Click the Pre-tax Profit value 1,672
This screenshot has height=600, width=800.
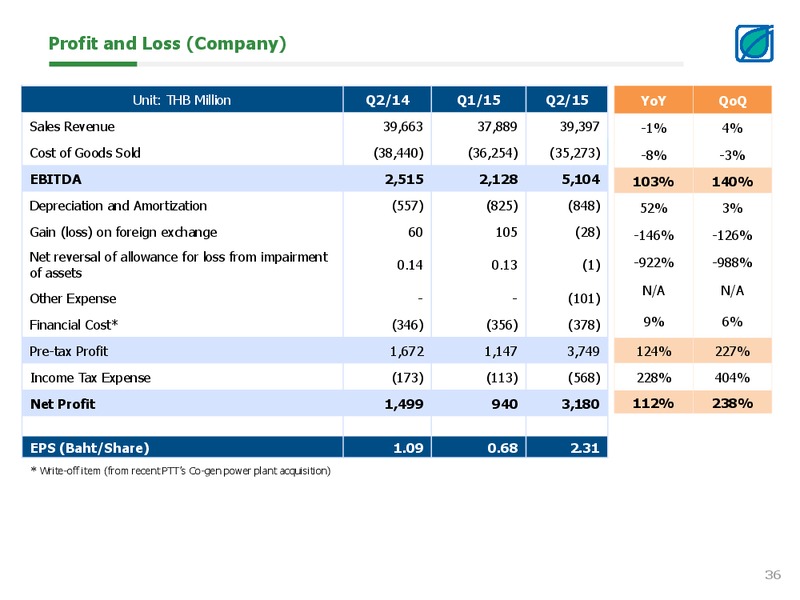coord(407,352)
